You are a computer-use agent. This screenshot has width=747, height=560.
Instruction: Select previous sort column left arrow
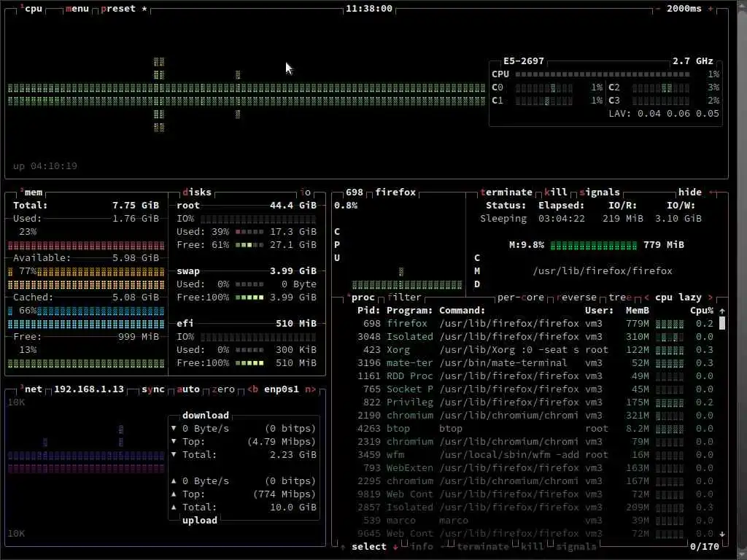tap(646, 297)
